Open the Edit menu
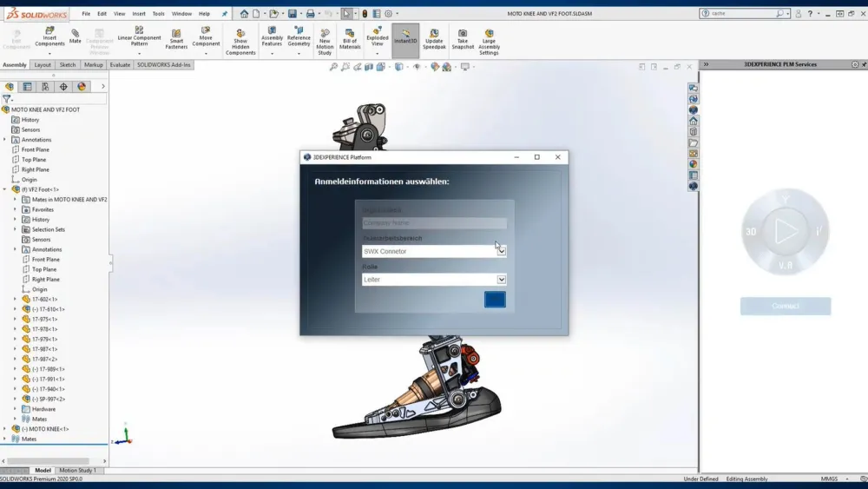The height and width of the screenshot is (489, 868). coord(102,13)
